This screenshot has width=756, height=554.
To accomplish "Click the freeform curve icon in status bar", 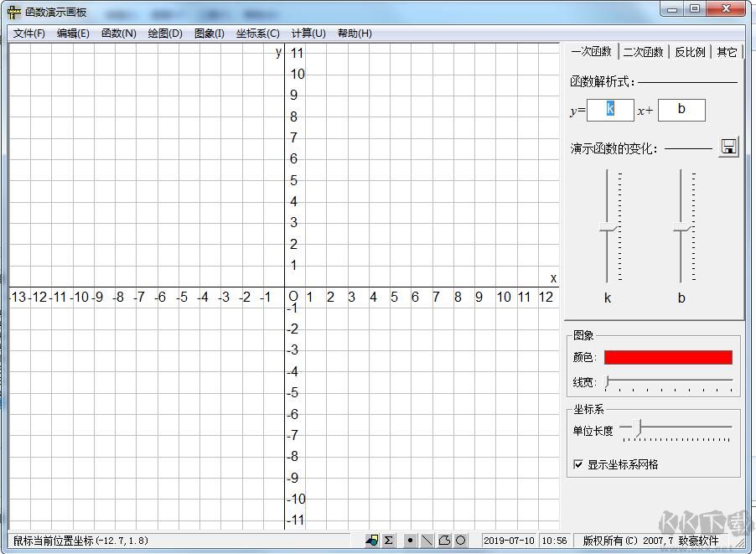I will tap(446, 540).
